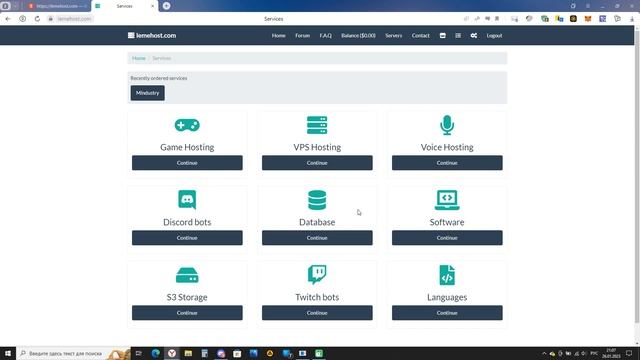The height and width of the screenshot is (360, 640).
Task: Continue to VPS Hosting
Action: click(317, 162)
